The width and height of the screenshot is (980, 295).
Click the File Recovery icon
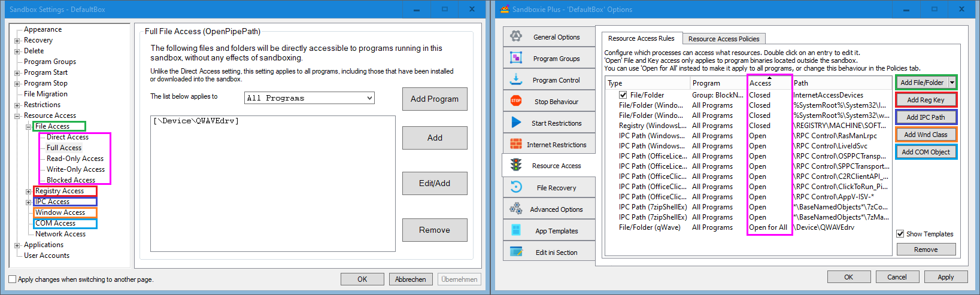516,187
